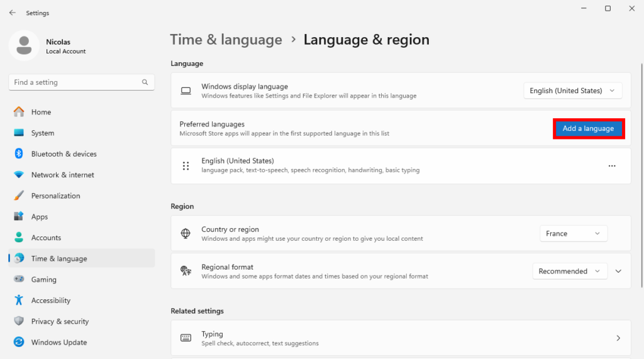
Task: Click the Nicolas account name
Action: coord(58,42)
